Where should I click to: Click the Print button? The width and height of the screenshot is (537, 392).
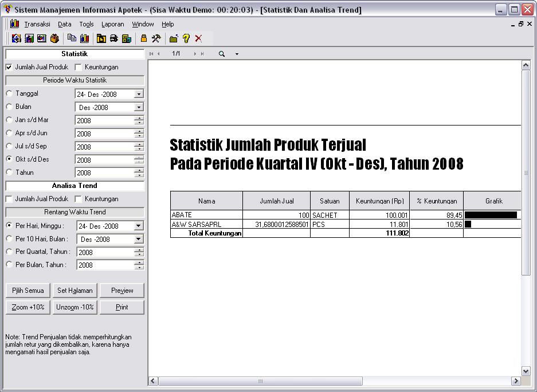click(x=122, y=307)
